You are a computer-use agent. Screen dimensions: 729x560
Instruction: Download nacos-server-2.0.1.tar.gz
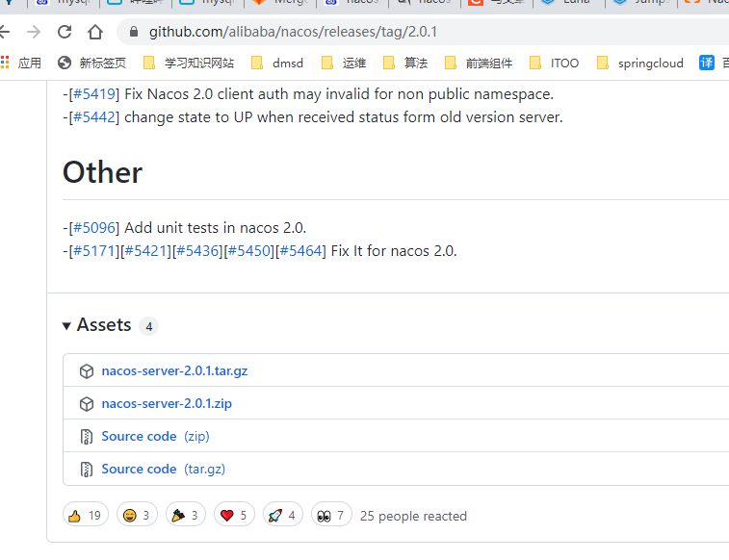(174, 371)
